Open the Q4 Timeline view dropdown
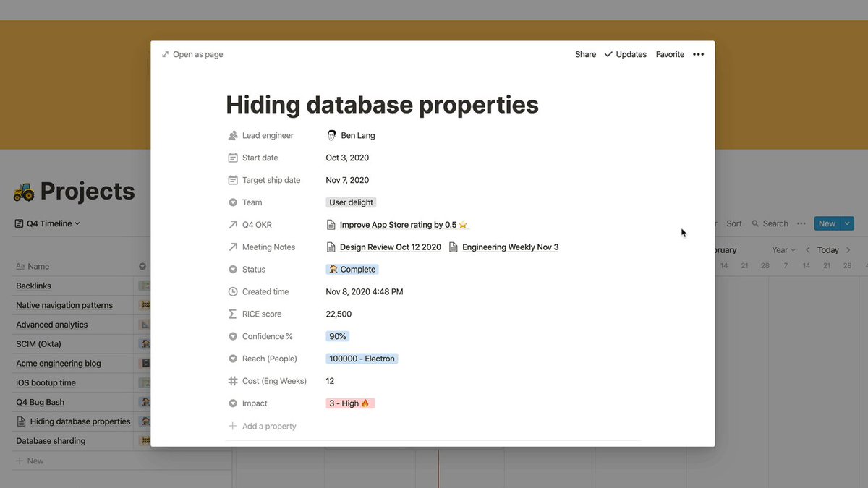The image size is (868, 488). pyautogui.click(x=47, y=224)
